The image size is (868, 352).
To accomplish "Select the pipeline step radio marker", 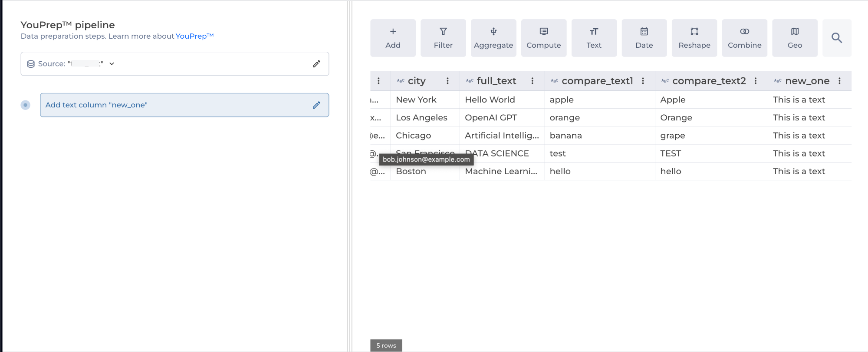I will click(x=26, y=105).
